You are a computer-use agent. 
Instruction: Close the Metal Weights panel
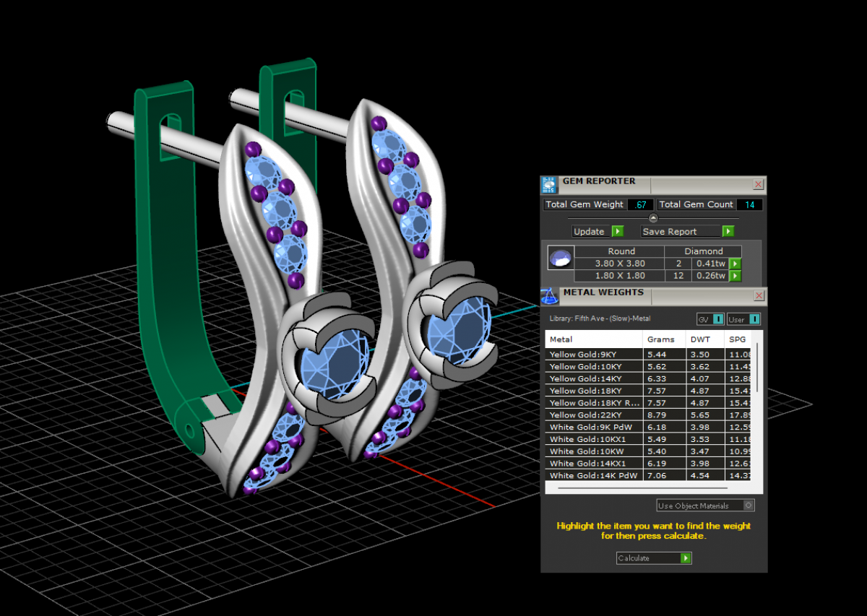click(x=759, y=296)
